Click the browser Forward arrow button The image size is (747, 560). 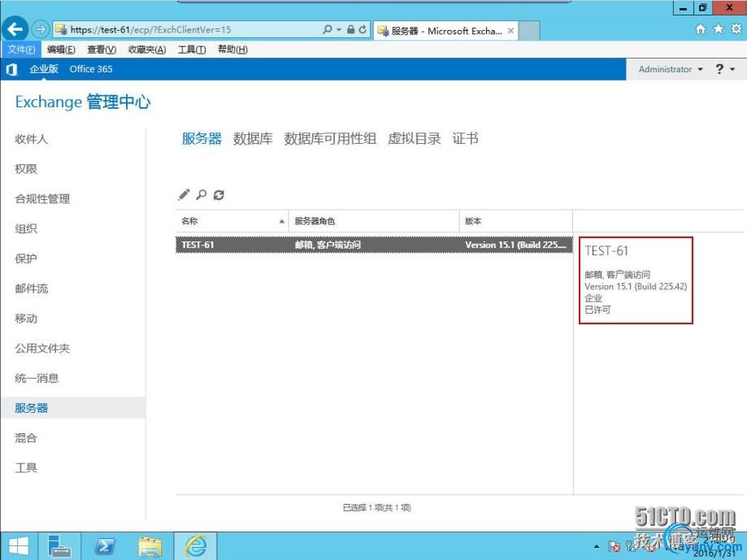click(41, 29)
